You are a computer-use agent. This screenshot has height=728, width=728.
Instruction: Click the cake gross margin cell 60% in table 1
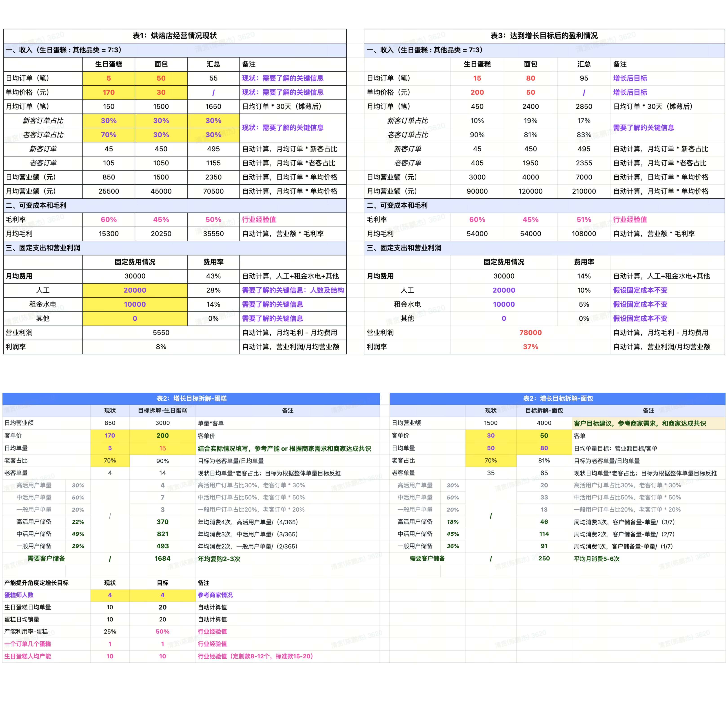109,220
